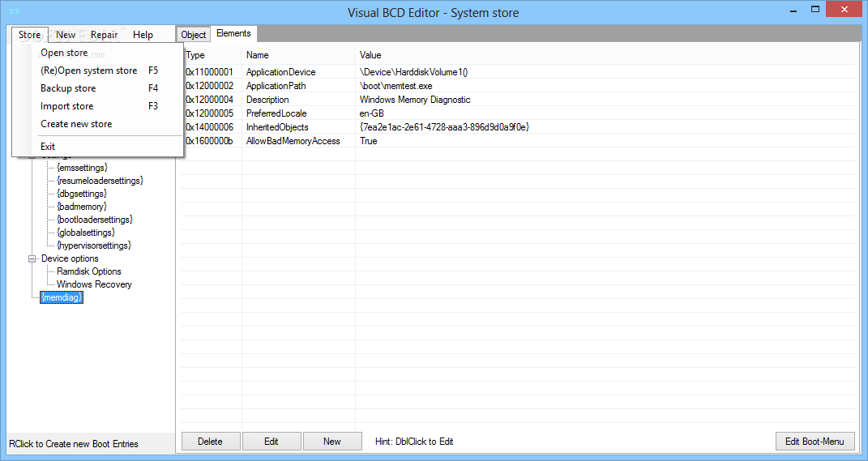This screenshot has width=868, height=461.
Task: Maximize the Visual BCD Editor window
Action: [x=815, y=10]
